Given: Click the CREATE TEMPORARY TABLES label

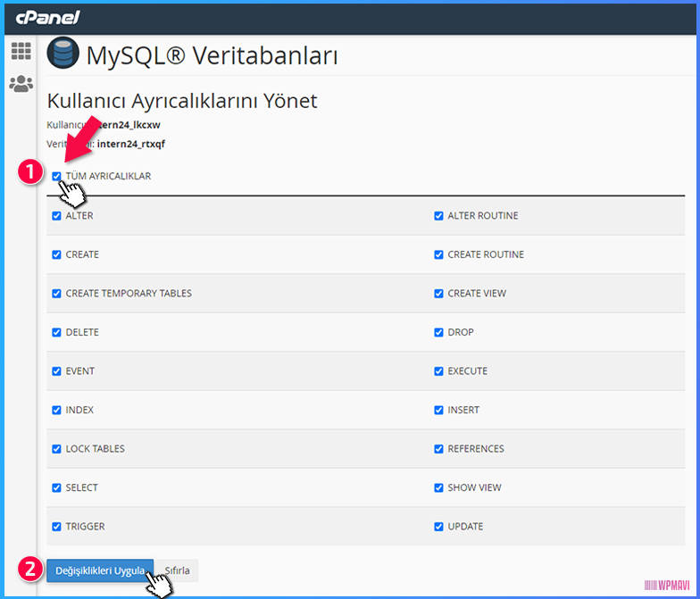Looking at the screenshot, I should pyautogui.click(x=129, y=293).
